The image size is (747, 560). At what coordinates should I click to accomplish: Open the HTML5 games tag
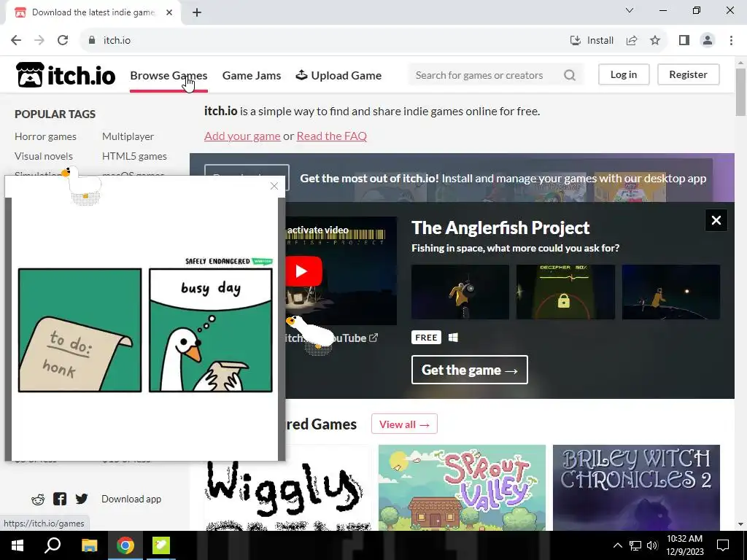tap(134, 156)
